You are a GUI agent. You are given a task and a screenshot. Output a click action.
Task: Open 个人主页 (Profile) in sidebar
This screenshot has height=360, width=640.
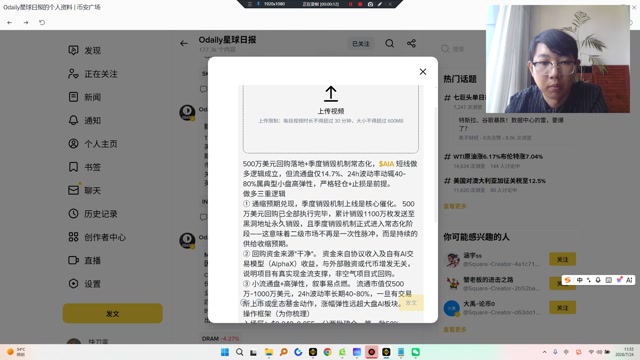point(93,144)
